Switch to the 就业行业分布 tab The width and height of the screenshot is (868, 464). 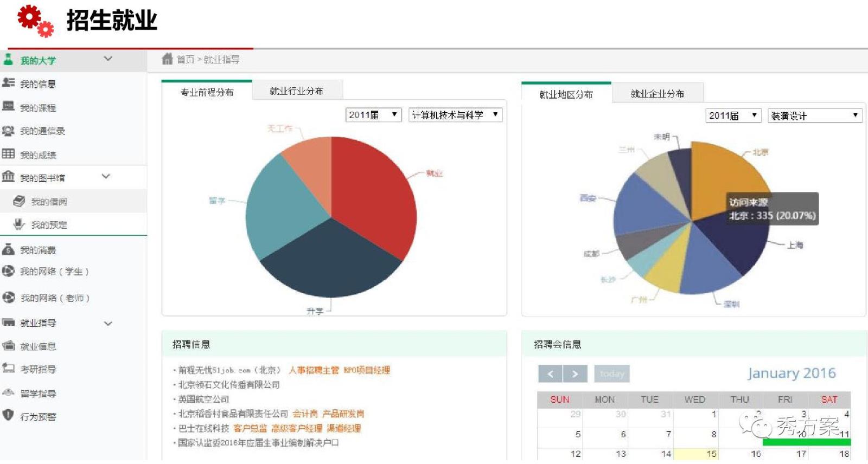[296, 91]
